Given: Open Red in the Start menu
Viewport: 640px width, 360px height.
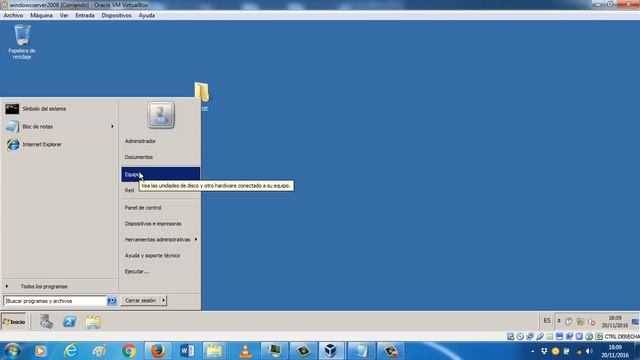Looking at the screenshot, I should pos(129,190).
